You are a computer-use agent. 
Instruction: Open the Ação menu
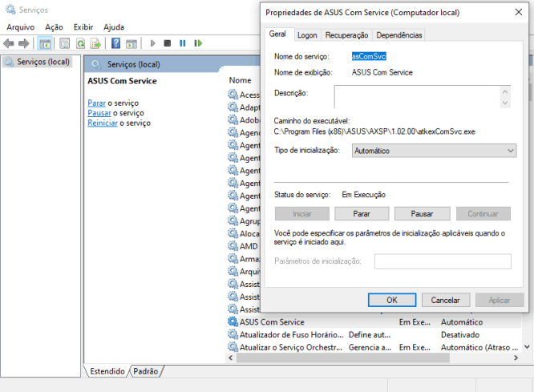[54, 27]
